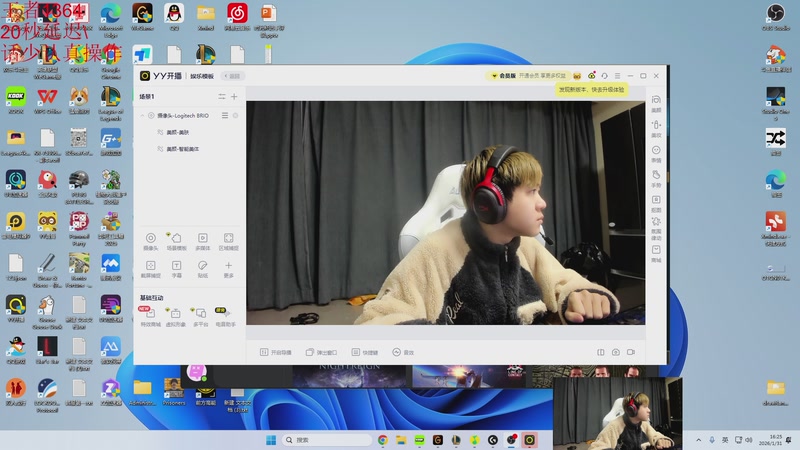The image size is (800, 450).
Task: Open esports assistant (电竞助手)
Action: (225, 316)
